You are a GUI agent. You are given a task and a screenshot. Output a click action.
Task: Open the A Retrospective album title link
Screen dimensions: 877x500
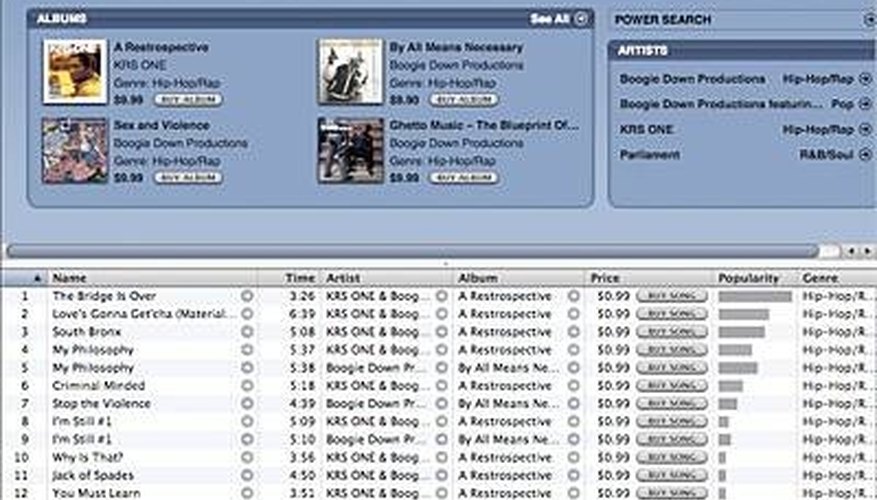pyautogui.click(x=161, y=48)
